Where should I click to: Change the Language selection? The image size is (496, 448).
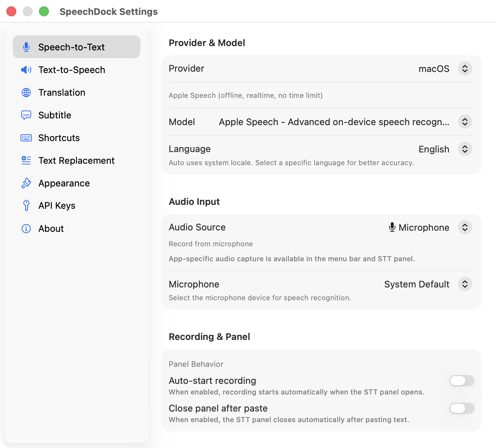[x=465, y=149]
